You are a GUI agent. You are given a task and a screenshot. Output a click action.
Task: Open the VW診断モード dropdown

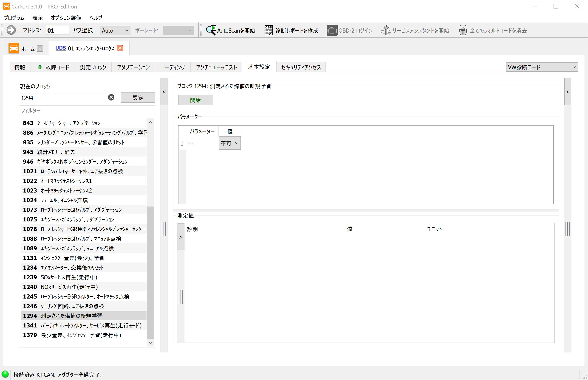[542, 67]
